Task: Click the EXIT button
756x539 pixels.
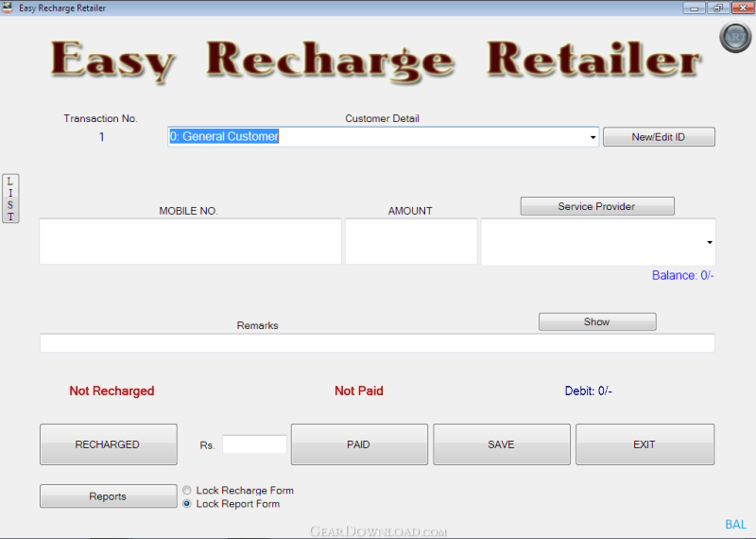Action: [644, 444]
